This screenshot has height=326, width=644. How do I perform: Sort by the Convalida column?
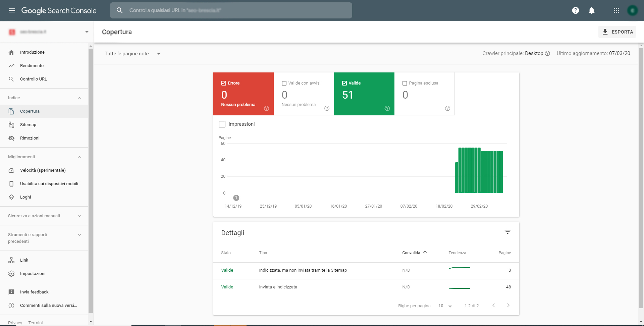(415, 253)
